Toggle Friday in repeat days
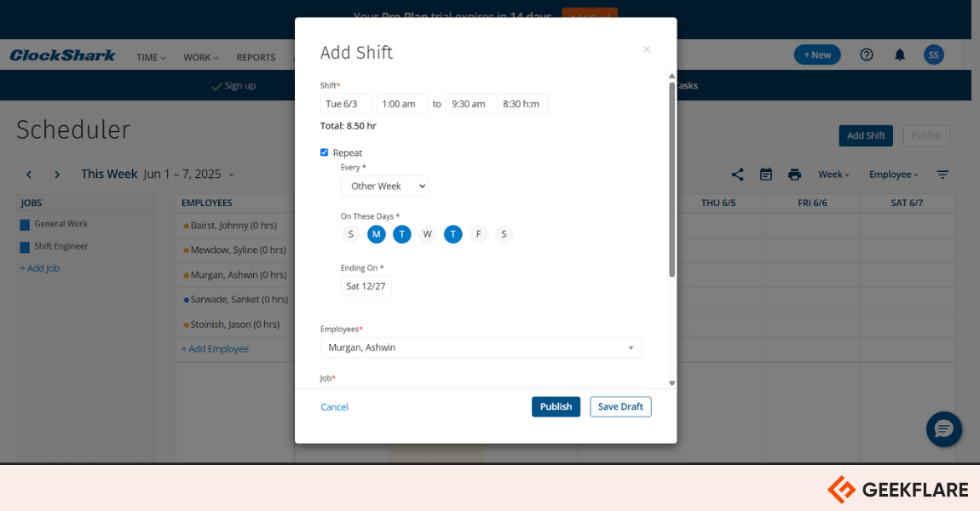This screenshot has width=980, height=511. [x=479, y=234]
